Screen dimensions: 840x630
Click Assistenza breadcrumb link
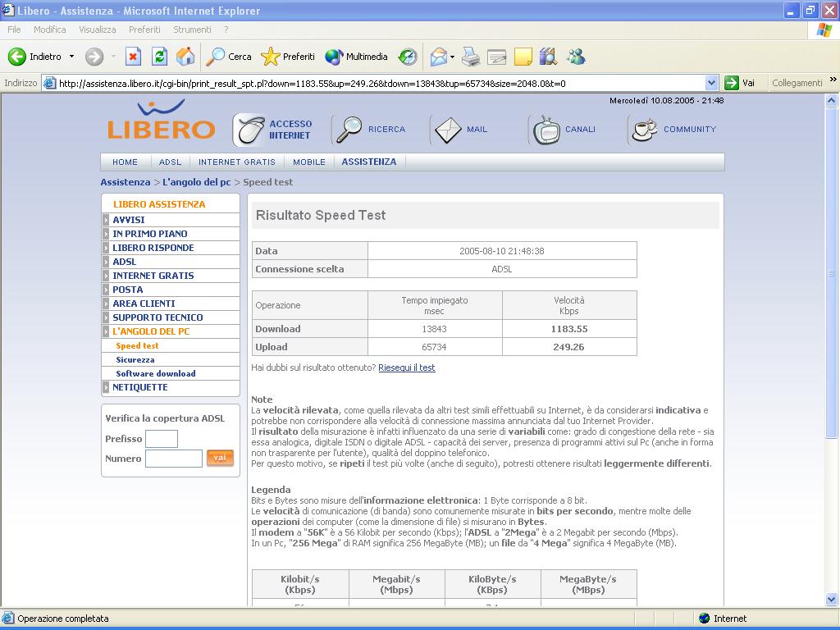(126, 182)
